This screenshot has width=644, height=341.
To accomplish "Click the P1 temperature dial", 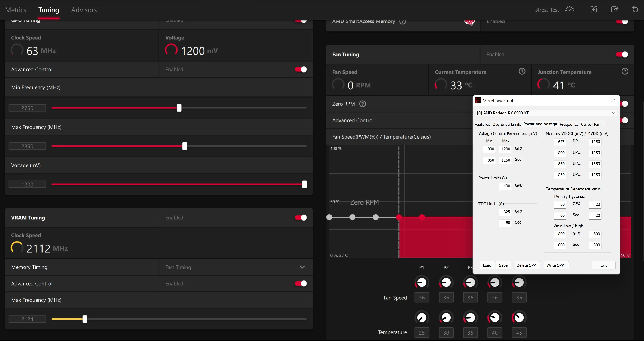I will [422, 318].
